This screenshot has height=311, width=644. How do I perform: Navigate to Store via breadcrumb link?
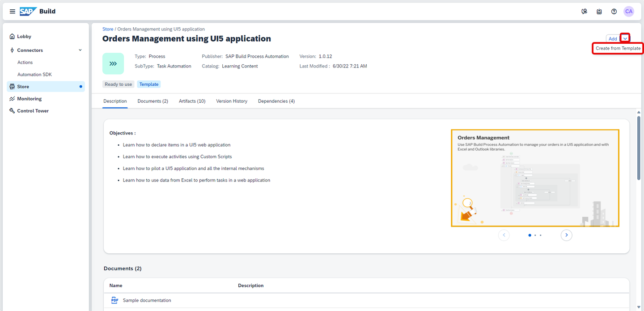(108, 29)
